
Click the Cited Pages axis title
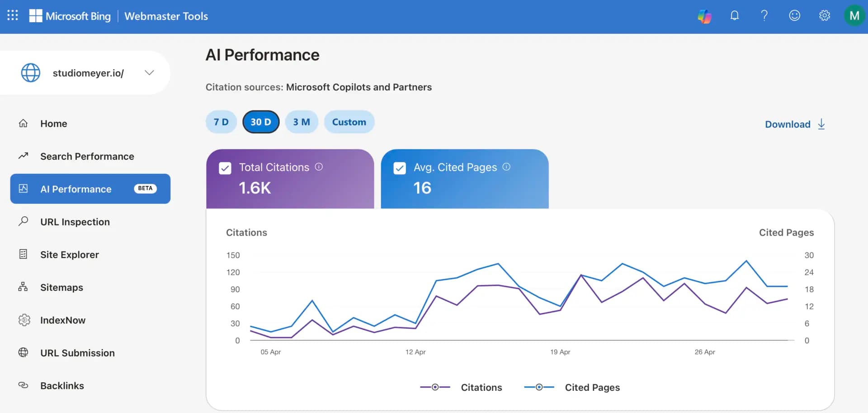[786, 232]
